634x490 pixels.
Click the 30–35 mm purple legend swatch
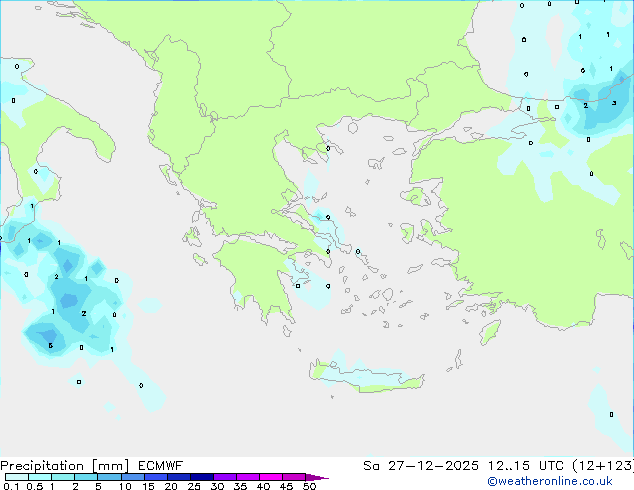224,477
